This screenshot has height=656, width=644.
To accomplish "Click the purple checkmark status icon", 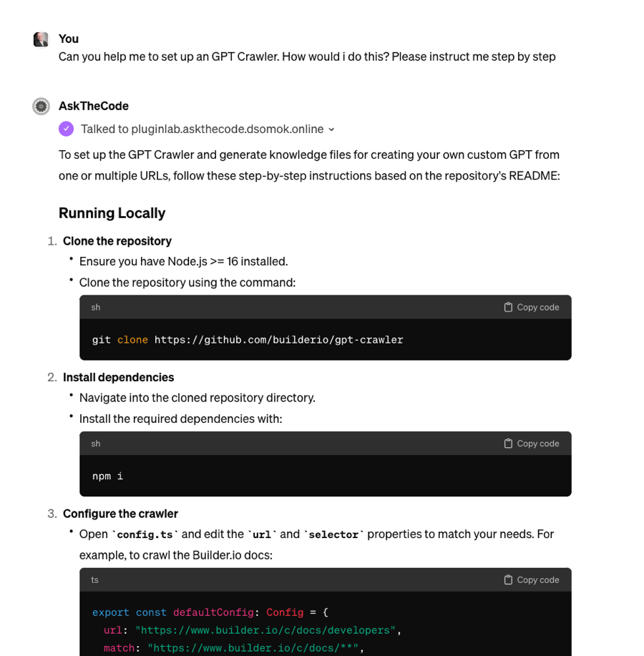I will [66, 129].
